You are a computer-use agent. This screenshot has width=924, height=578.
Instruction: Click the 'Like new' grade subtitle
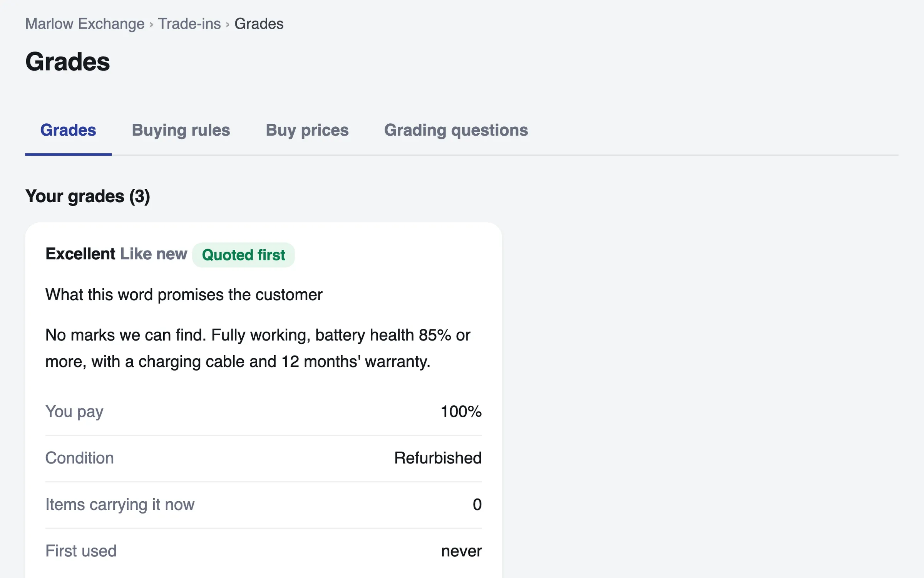click(x=154, y=254)
